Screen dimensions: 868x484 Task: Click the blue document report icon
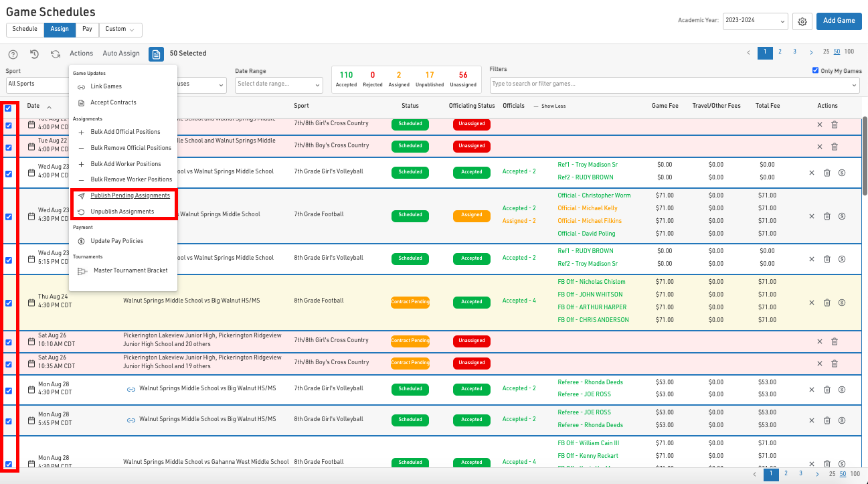click(156, 54)
